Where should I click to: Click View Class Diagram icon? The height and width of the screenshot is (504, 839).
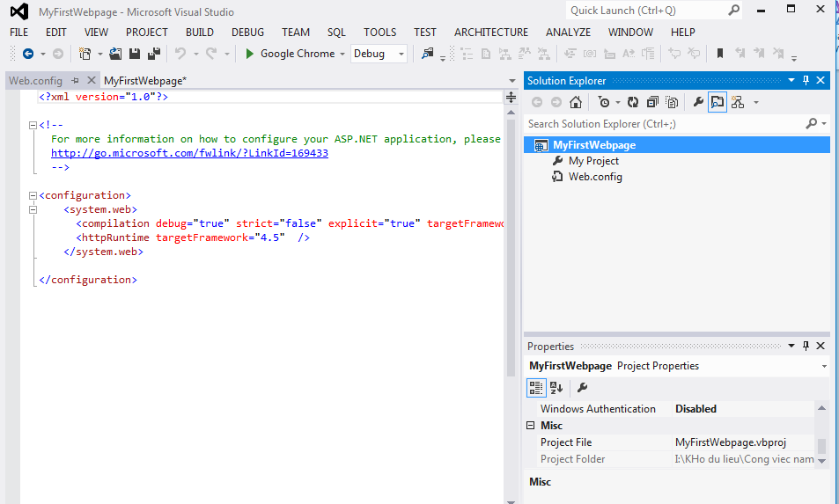pos(738,102)
